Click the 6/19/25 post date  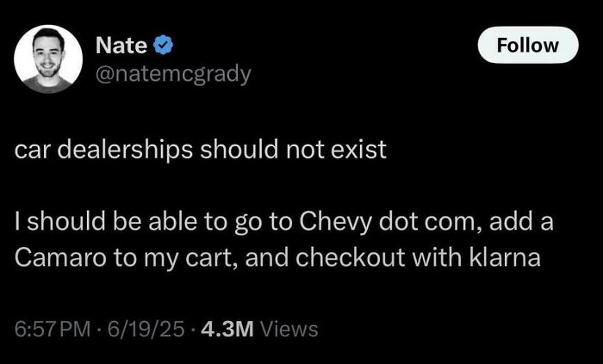click(x=142, y=329)
